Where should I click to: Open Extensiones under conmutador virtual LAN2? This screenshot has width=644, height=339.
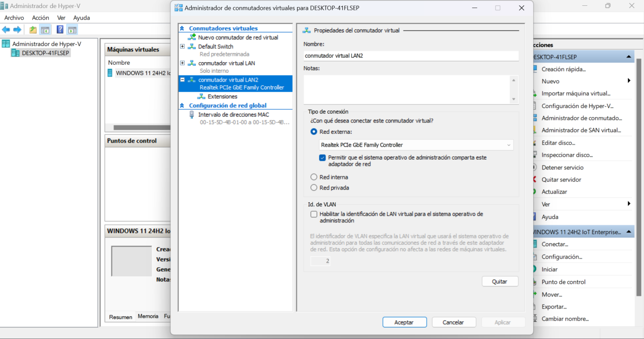[222, 97]
